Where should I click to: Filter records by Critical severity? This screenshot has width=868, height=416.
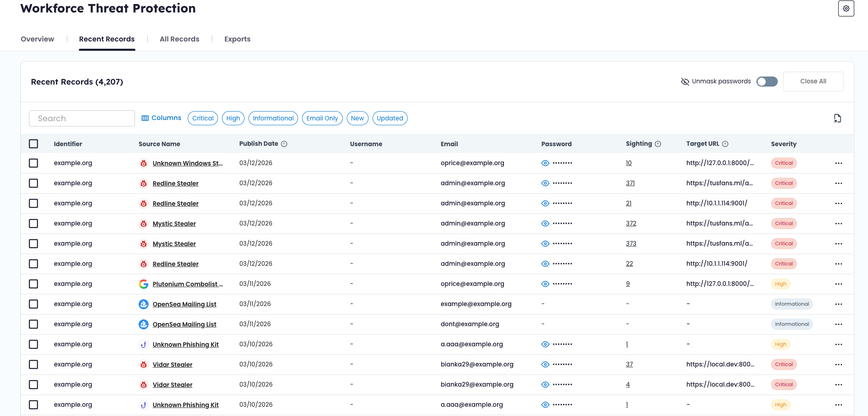click(x=203, y=118)
